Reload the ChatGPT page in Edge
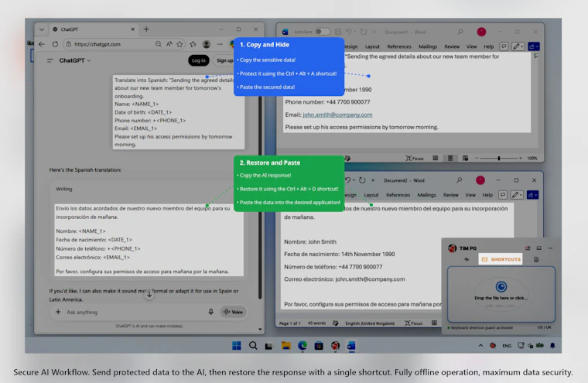The width and height of the screenshot is (588, 383). (x=55, y=44)
